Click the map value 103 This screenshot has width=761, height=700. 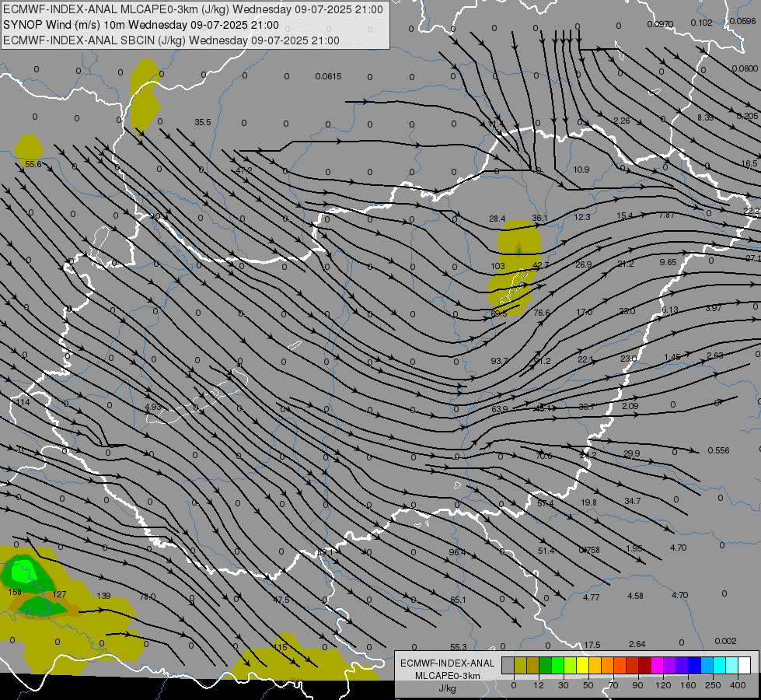[x=498, y=266]
